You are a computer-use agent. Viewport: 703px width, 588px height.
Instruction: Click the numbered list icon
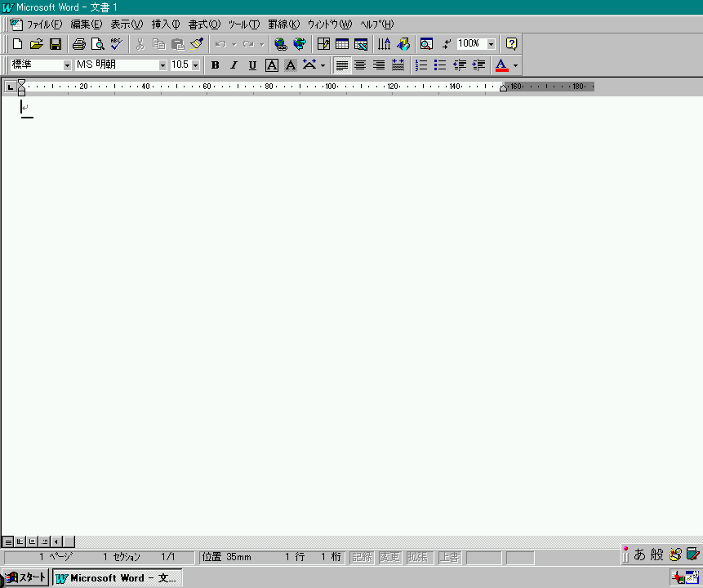(421, 65)
